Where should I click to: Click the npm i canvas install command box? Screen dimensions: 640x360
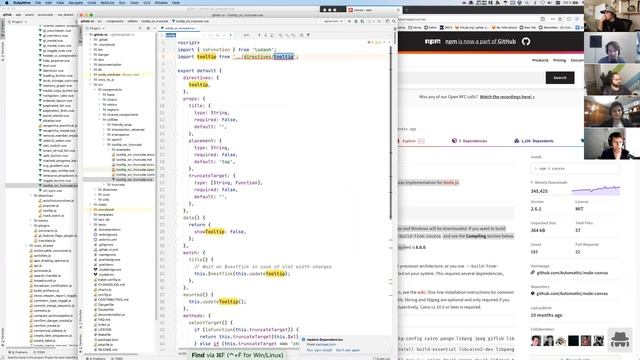pos(575,168)
